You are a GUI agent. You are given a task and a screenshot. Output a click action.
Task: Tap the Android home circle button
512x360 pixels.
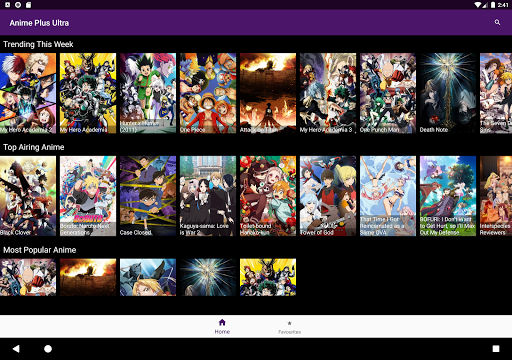(48, 349)
